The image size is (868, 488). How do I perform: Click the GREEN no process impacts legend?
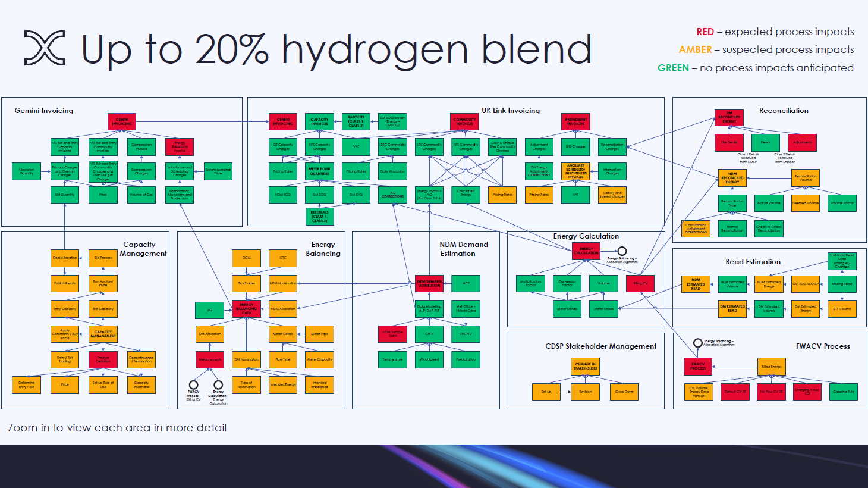[x=756, y=68]
